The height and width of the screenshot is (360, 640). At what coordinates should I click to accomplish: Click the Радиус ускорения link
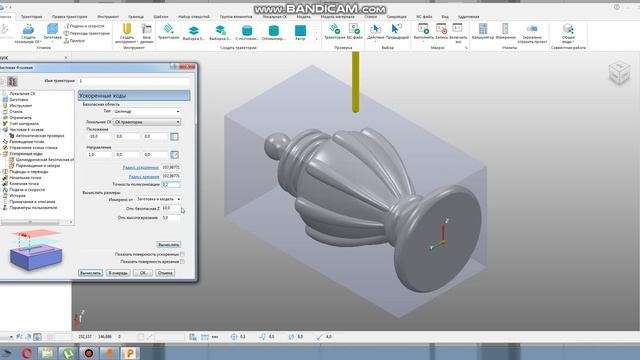(140, 167)
